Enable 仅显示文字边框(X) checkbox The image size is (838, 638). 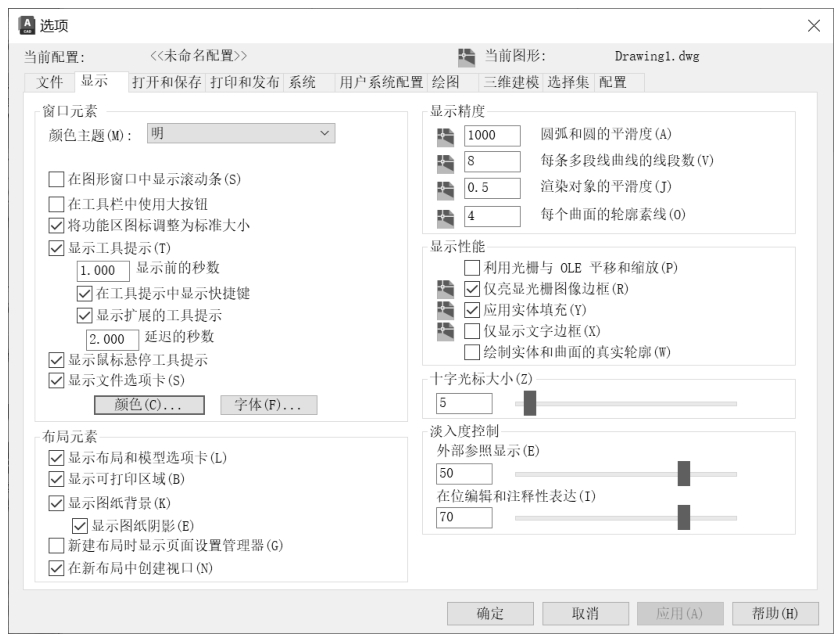472,331
